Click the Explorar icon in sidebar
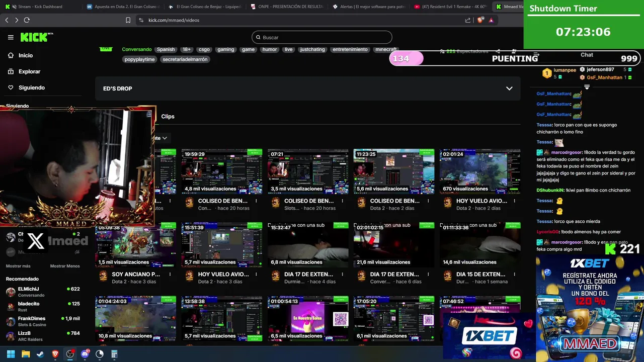 (11, 71)
